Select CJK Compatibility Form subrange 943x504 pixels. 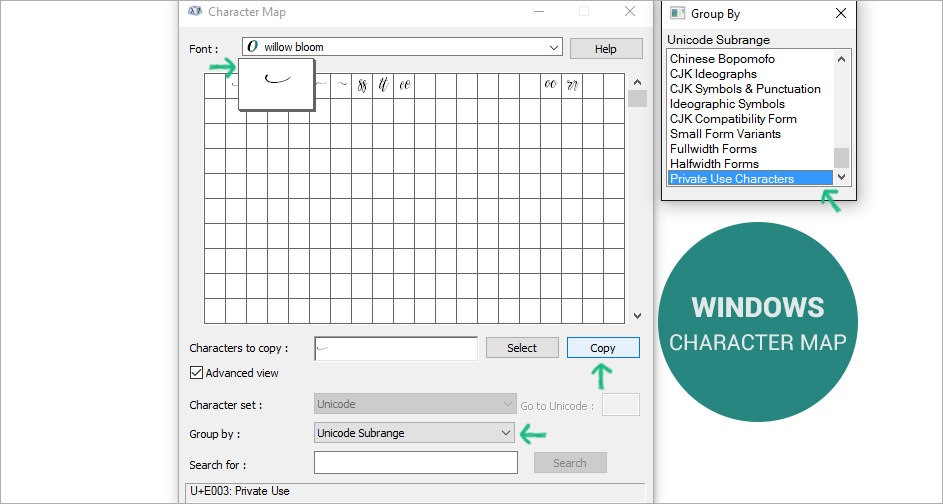pyautogui.click(x=733, y=119)
